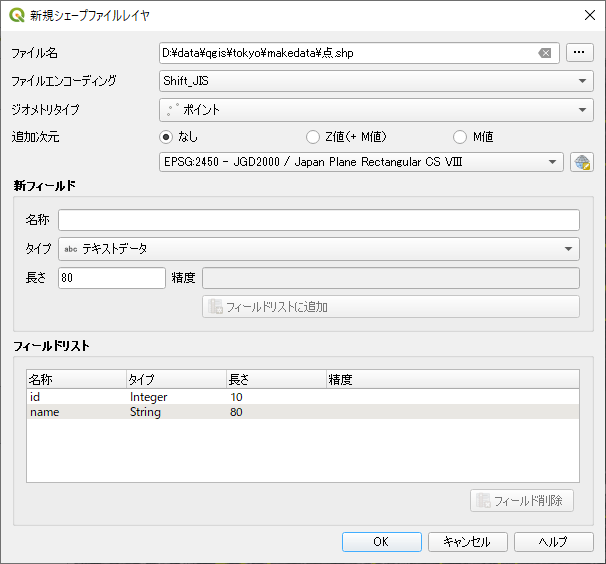The image size is (606, 564).
Task: Open the geometry type dropdown showing ポイント
Action: click(x=376, y=110)
